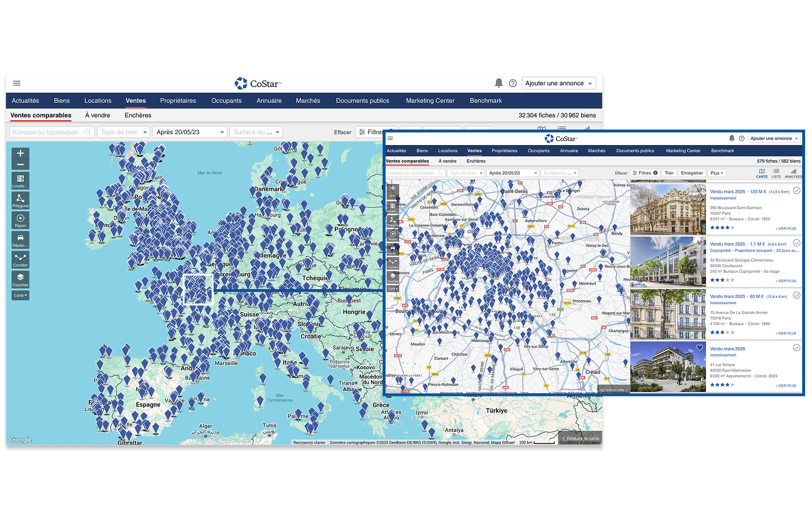Image resolution: width=812 pixels, height=519 pixels.
Task: Click the Adresse ou localisation search field on left
Action: coord(51,132)
